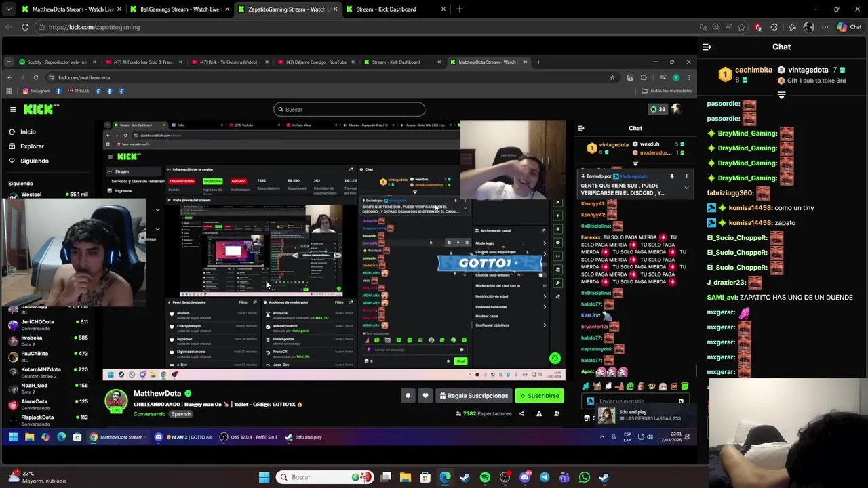The width and height of the screenshot is (868, 488).
Task: Click the Kick logo in streamed window
Action: [x=41, y=109]
